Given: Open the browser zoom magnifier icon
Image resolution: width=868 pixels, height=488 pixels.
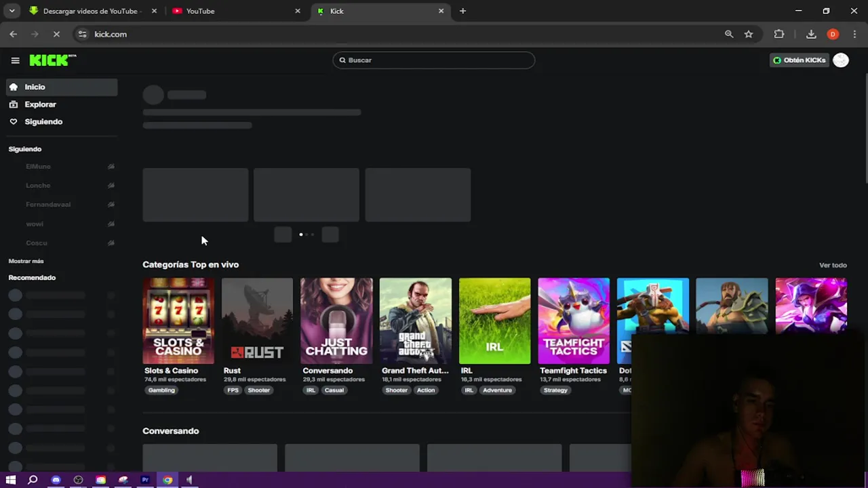Looking at the screenshot, I should point(729,34).
